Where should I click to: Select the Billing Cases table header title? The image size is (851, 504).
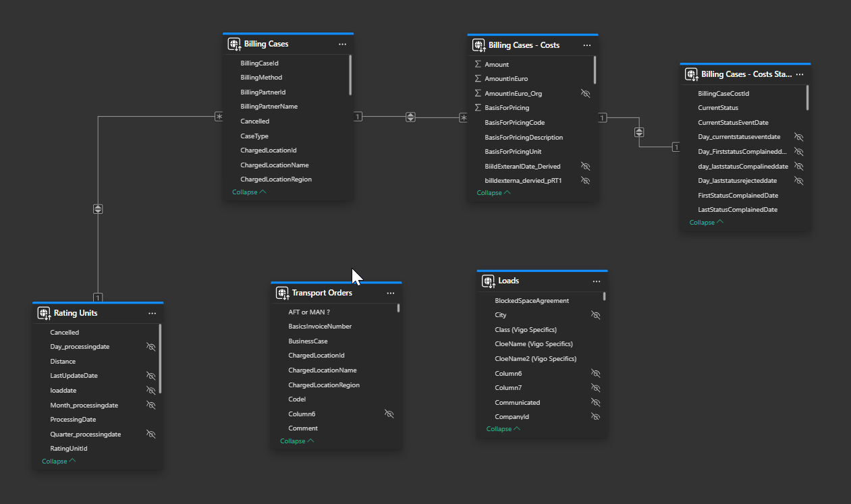(x=266, y=44)
